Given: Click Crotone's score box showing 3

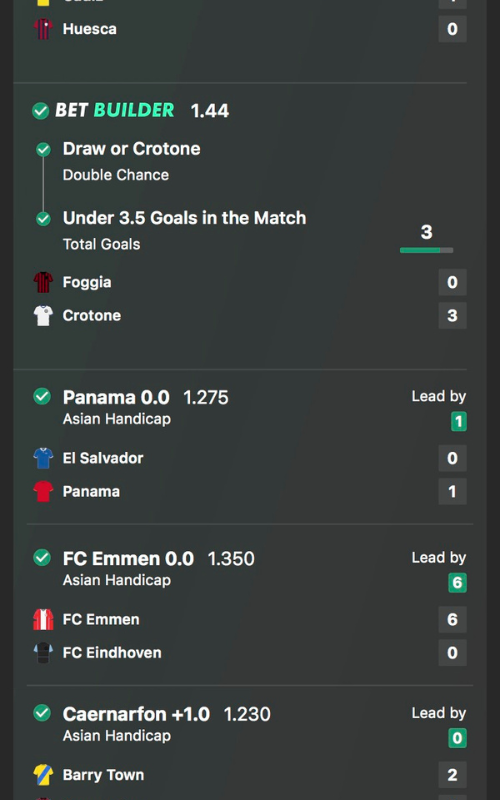Looking at the screenshot, I should [x=453, y=315].
